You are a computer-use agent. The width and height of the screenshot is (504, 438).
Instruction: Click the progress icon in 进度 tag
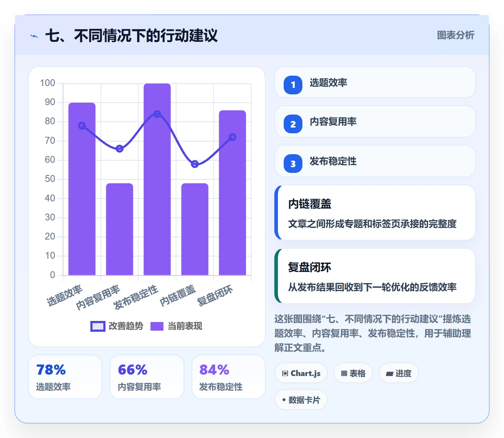pos(390,374)
